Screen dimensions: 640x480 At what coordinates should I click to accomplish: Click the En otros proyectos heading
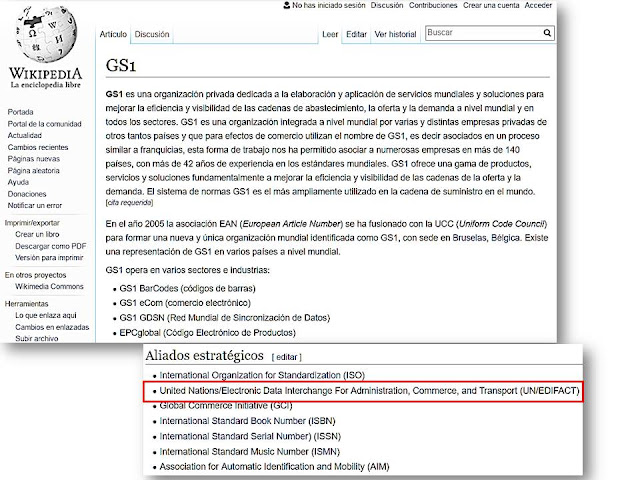pyautogui.click(x=35, y=275)
